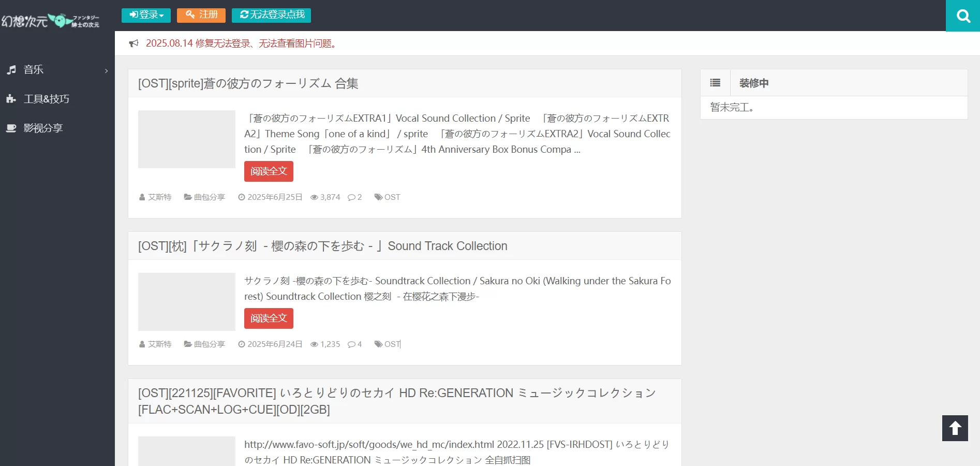
Task: Click the orange 注册 button
Action: [x=201, y=15]
